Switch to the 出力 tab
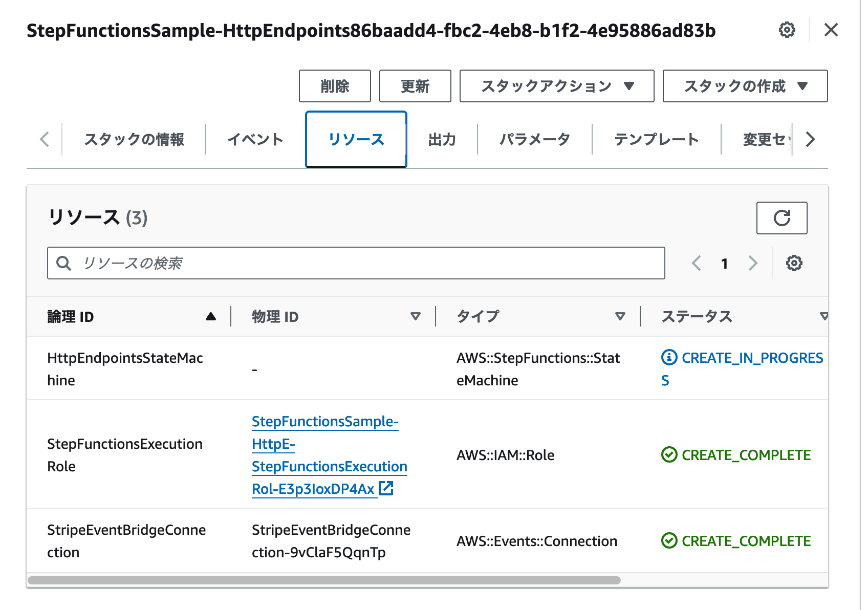868x610 pixels. (441, 139)
